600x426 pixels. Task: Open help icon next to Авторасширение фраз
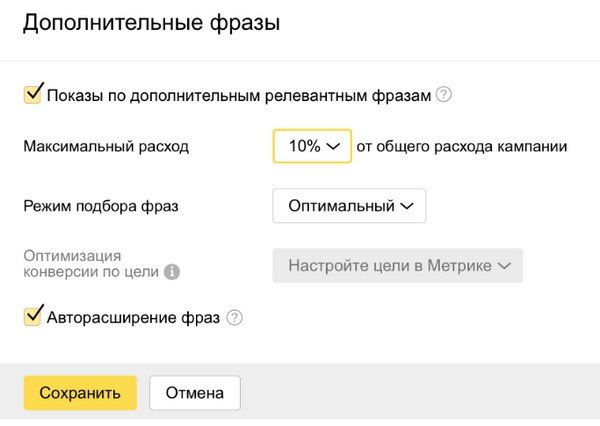coord(234,318)
